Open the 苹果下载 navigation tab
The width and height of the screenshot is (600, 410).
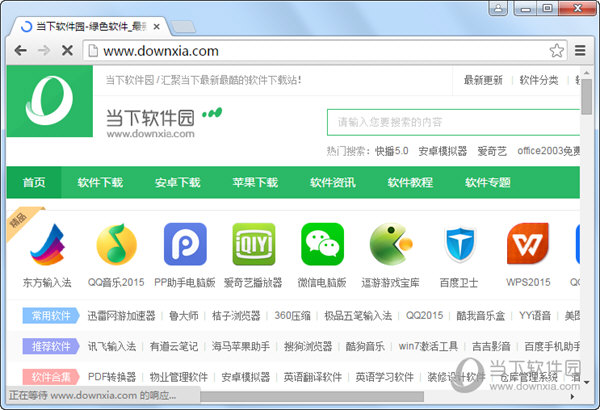click(x=255, y=183)
